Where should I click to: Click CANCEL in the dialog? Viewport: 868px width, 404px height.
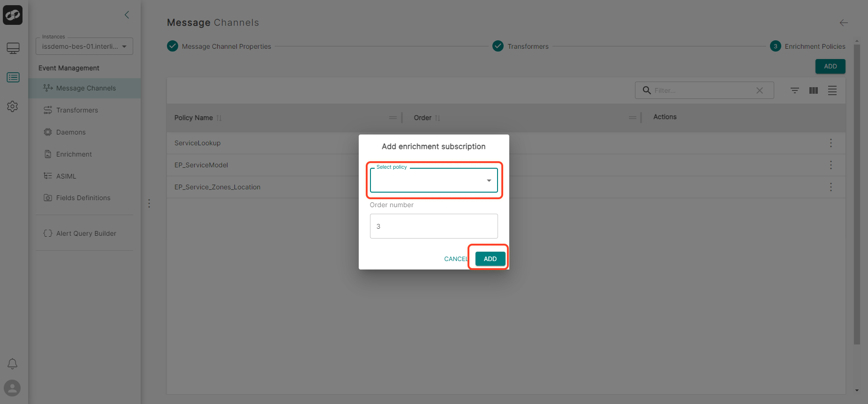coord(456,259)
